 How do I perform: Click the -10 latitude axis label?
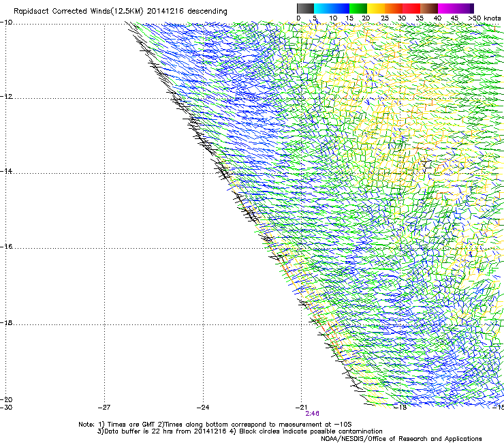coord(6,22)
